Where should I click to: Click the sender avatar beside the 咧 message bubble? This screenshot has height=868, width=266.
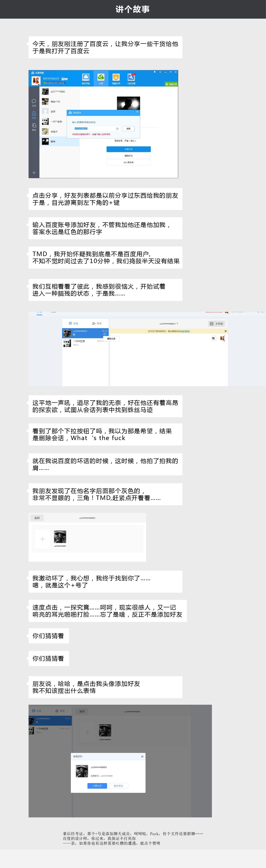[223, 338]
